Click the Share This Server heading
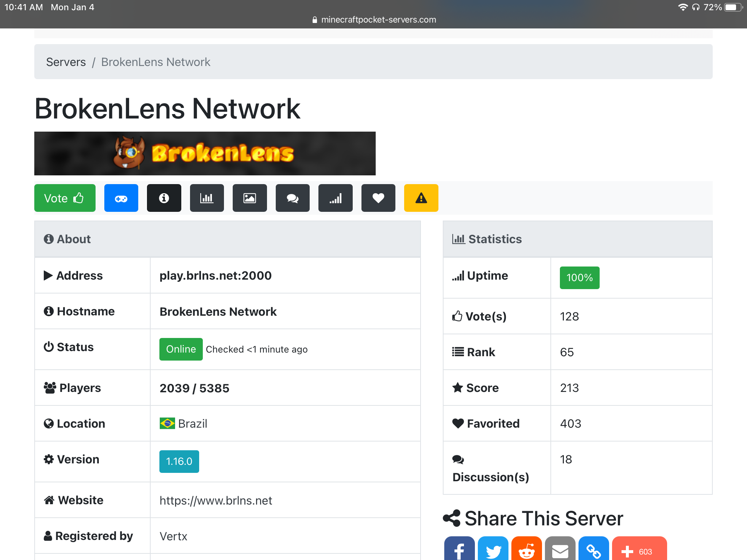 533,518
